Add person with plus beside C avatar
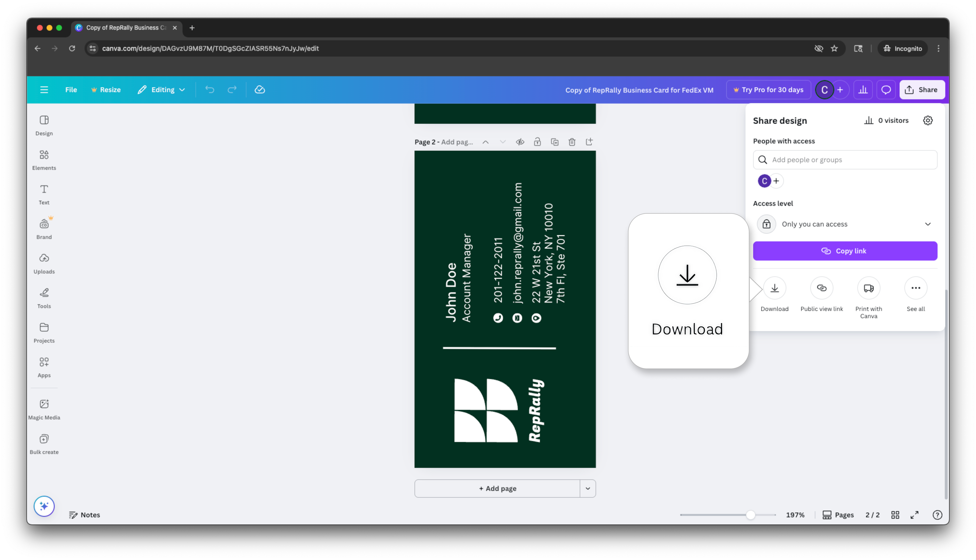Viewport: 976px width, 560px height. click(776, 181)
